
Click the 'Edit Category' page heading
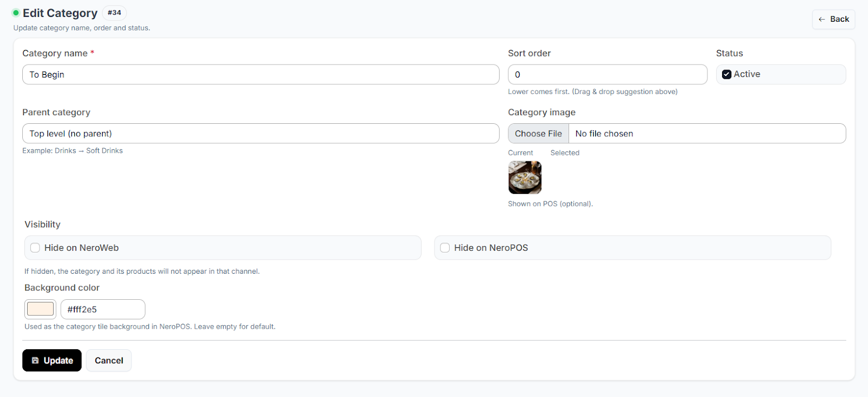pos(60,13)
